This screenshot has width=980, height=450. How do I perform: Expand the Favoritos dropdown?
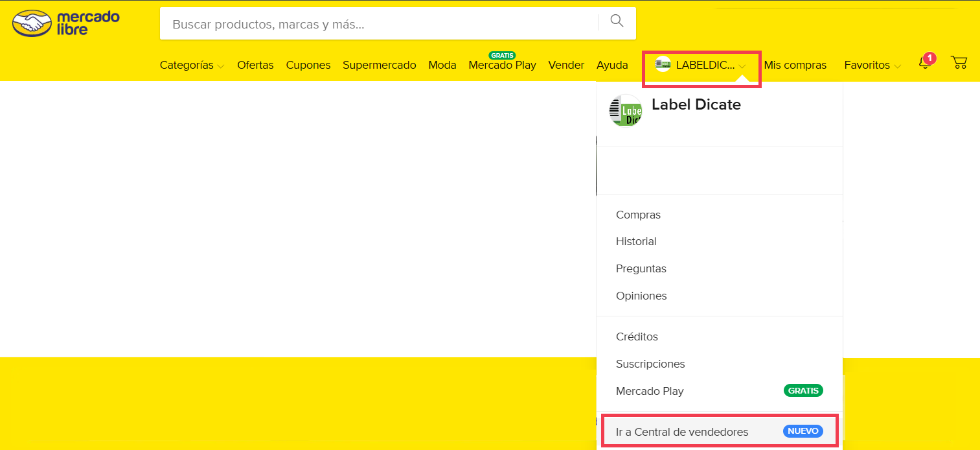click(872, 65)
